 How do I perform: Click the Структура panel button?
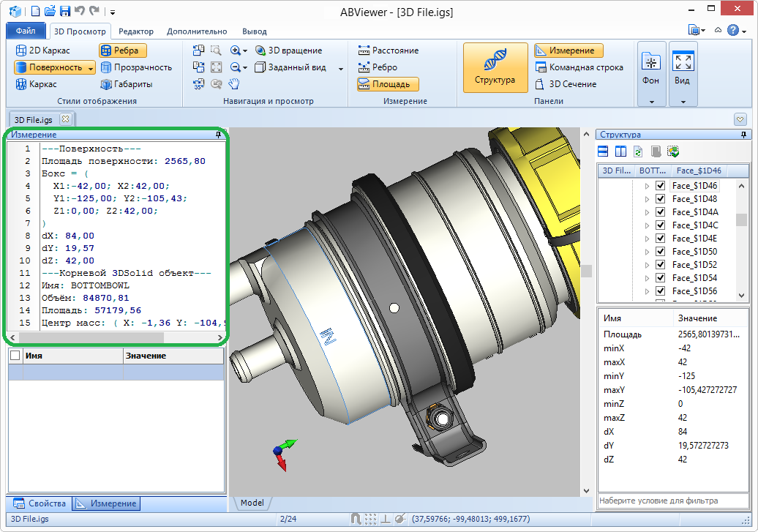(495, 67)
